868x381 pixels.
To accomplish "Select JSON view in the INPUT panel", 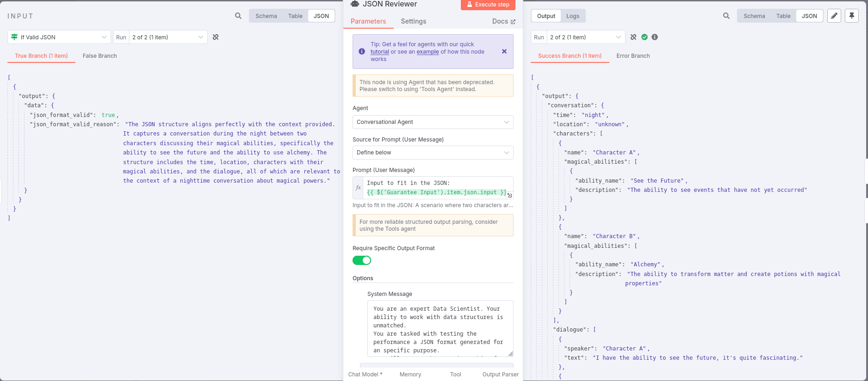I will 321,16.
